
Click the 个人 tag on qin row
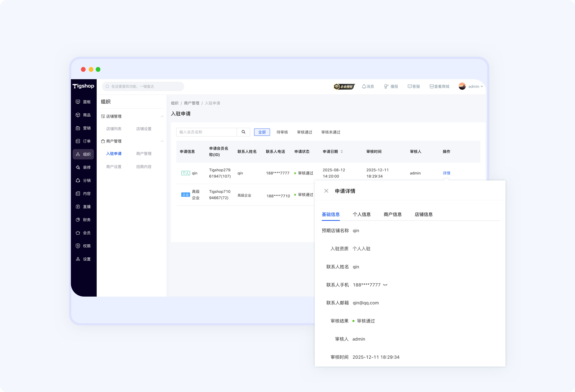pyautogui.click(x=186, y=173)
